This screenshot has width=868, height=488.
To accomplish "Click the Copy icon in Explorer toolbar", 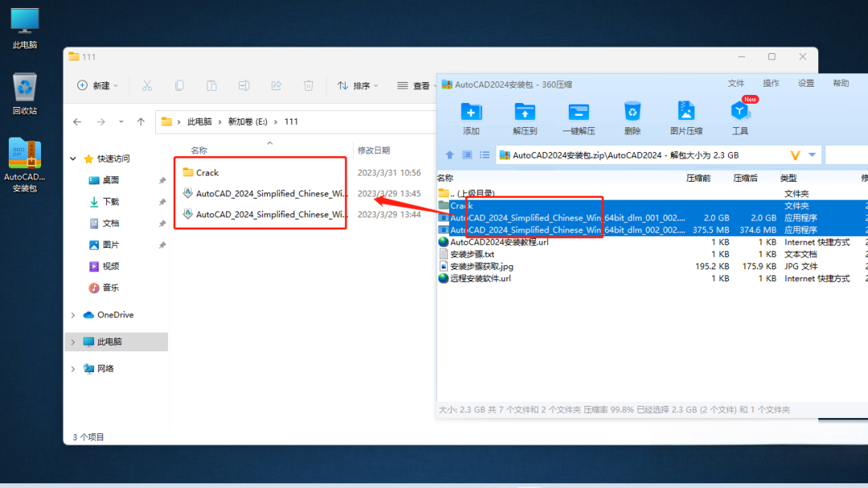I will pos(179,85).
